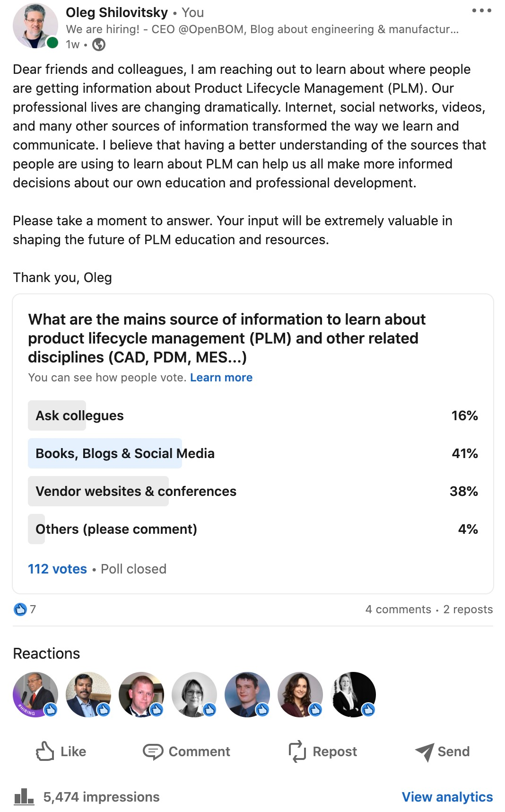505x812 pixels.
Task: Open the Learn more link
Action: pyautogui.click(x=221, y=378)
